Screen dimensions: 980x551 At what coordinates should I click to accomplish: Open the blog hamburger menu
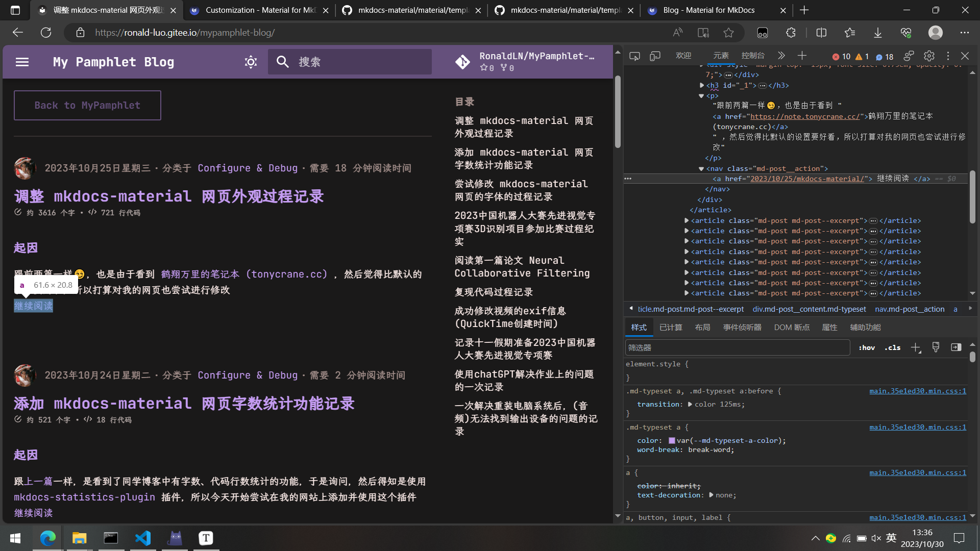(x=22, y=62)
